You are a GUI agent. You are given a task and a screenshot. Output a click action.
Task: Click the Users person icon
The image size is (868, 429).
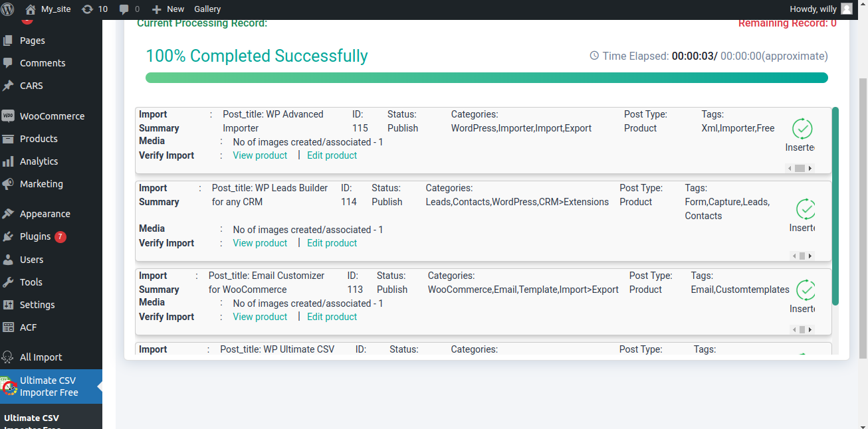8,260
